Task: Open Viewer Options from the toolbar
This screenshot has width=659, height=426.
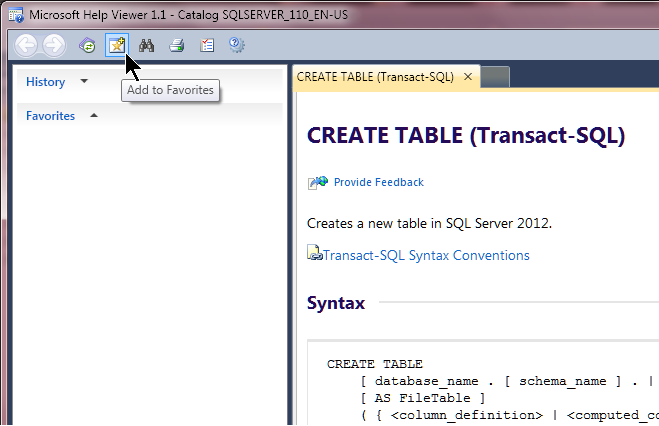Action: click(207, 45)
